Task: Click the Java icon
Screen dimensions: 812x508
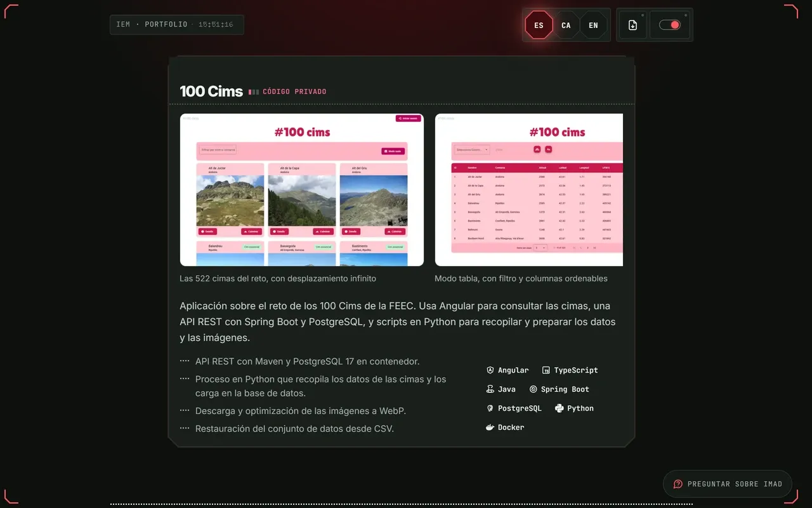Action: [x=490, y=389]
